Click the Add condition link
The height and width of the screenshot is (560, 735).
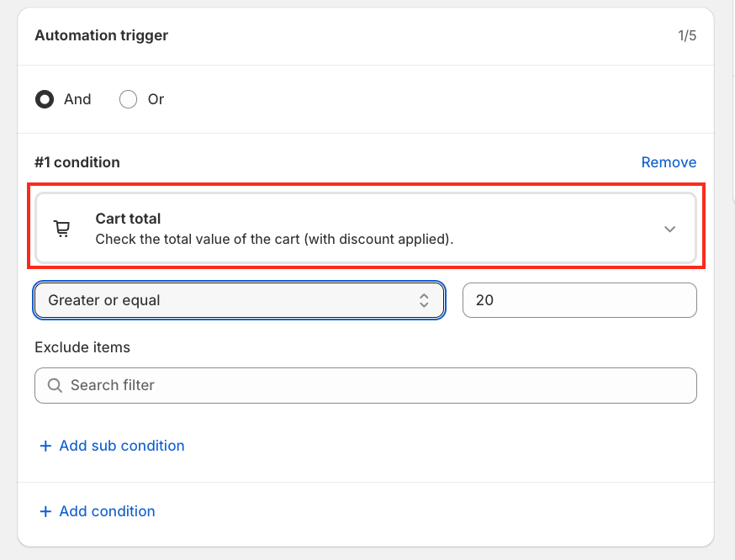pyautogui.click(x=107, y=511)
